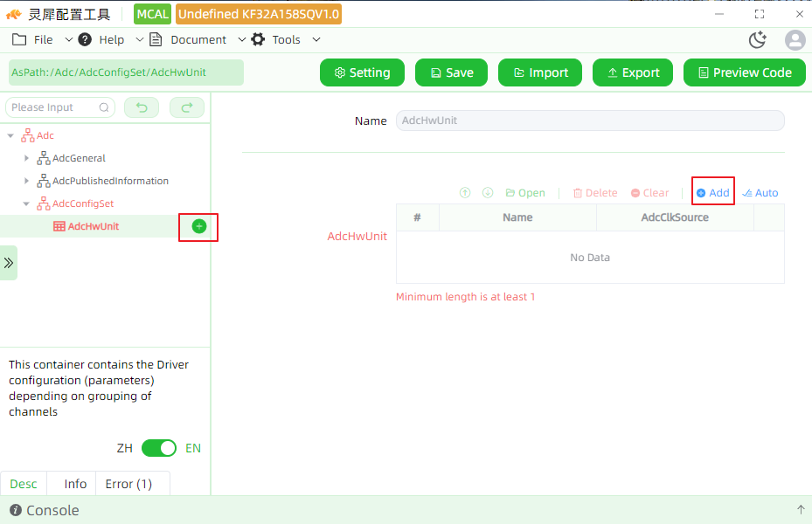Click the Preview Code button

745,72
